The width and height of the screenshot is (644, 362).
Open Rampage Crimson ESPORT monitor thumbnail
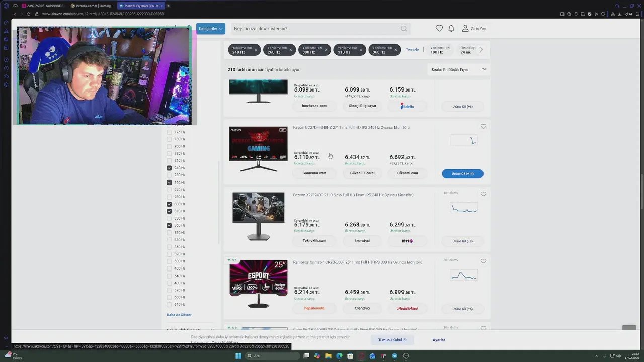[258, 284]
